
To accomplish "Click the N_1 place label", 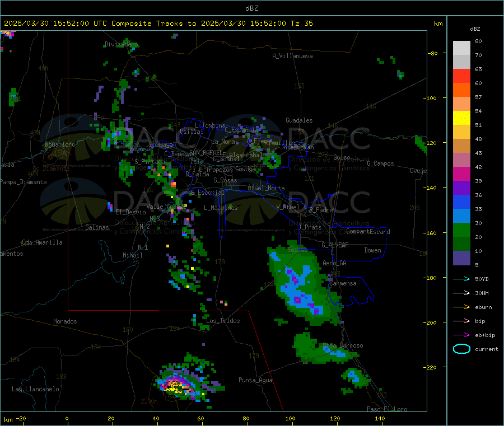I will click(x=143, y=247).
